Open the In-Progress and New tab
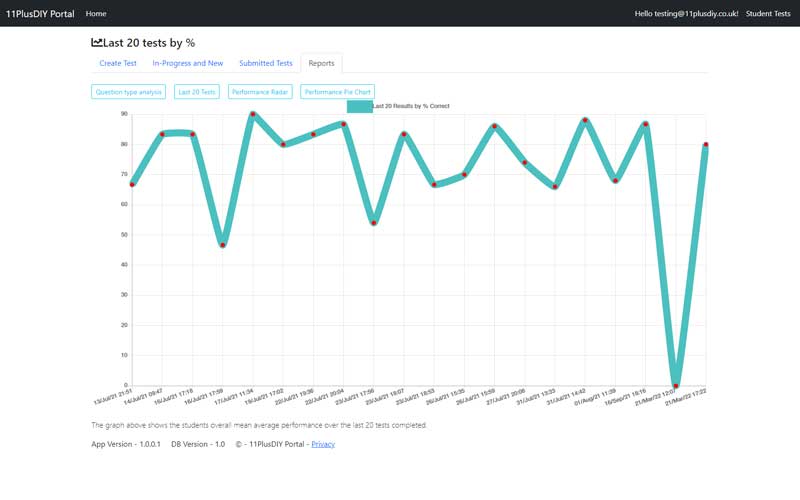800x500 pixels. click(188, 63)
